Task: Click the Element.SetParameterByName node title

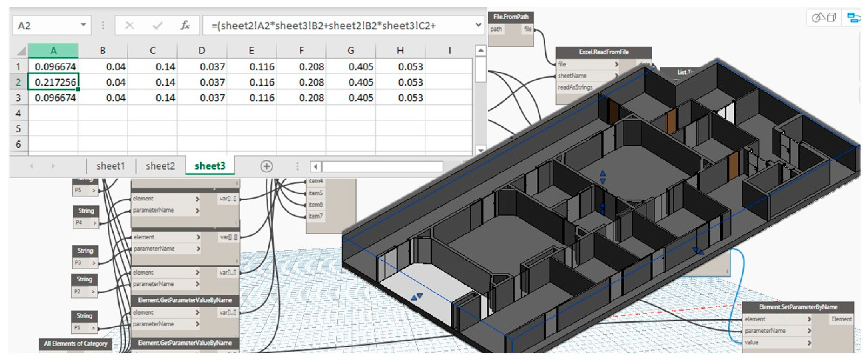Action: click(798, 307)
